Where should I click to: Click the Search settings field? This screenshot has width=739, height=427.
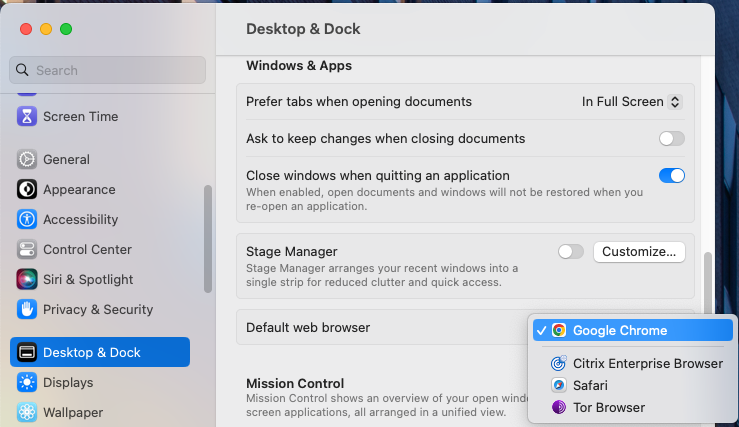click(107, 70)
